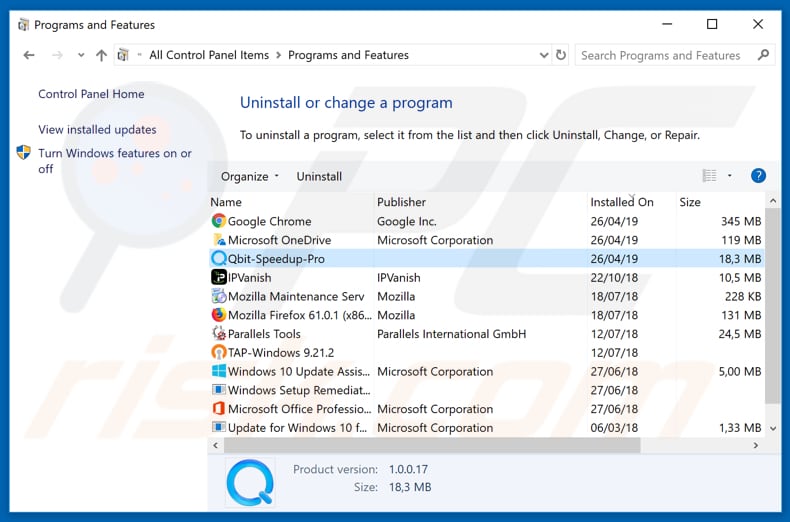This screenshot has height=522, width=790.
Task: Click the horizontal scrollbar thumb
Action: (432, 445)
